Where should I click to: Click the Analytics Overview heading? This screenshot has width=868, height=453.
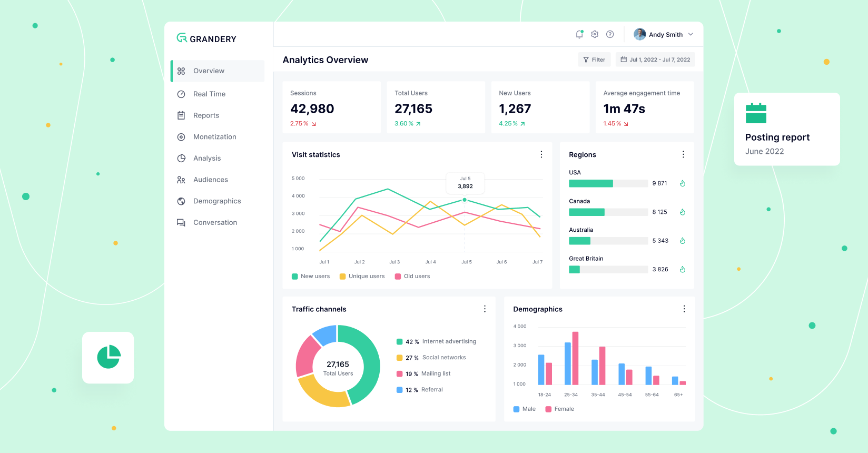pos(325,60)
